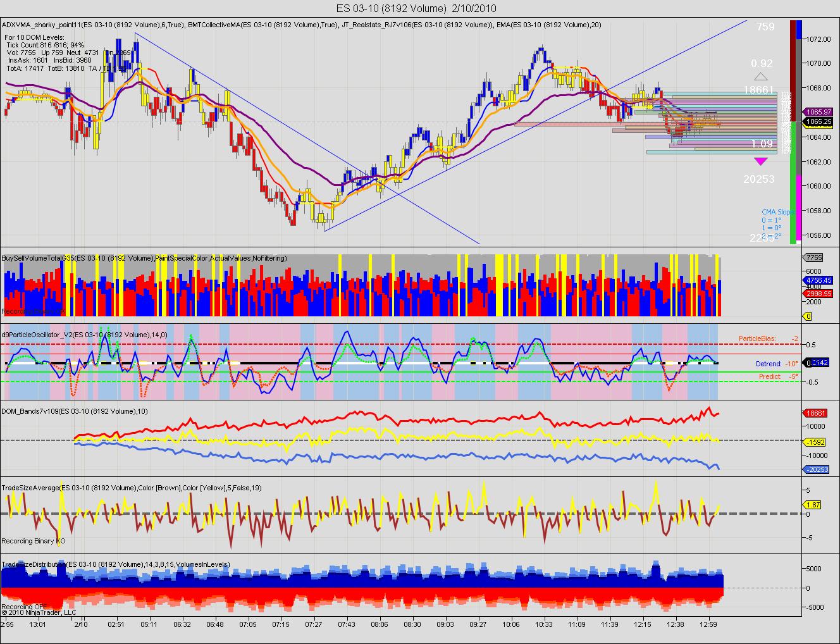This screenshot has width=840, height=644.
Task: Click the 'Recording OFF' text
Action: (x=23, y=606)
